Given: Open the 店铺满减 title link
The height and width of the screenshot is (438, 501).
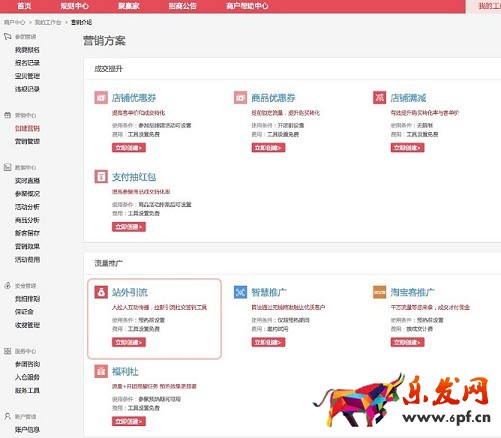Looking at the screenshot, I should pos(408,98).
